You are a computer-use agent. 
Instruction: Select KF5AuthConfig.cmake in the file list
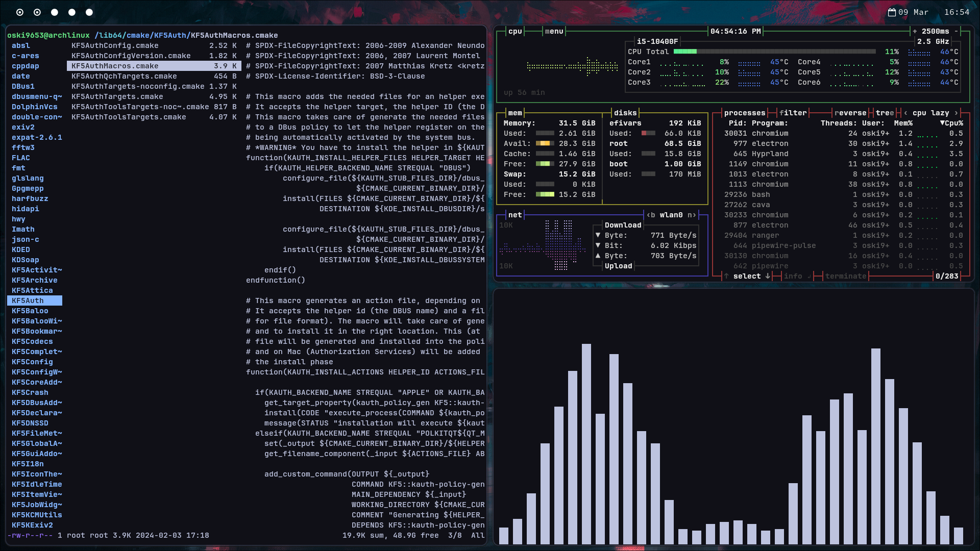[x=114, y=45]
